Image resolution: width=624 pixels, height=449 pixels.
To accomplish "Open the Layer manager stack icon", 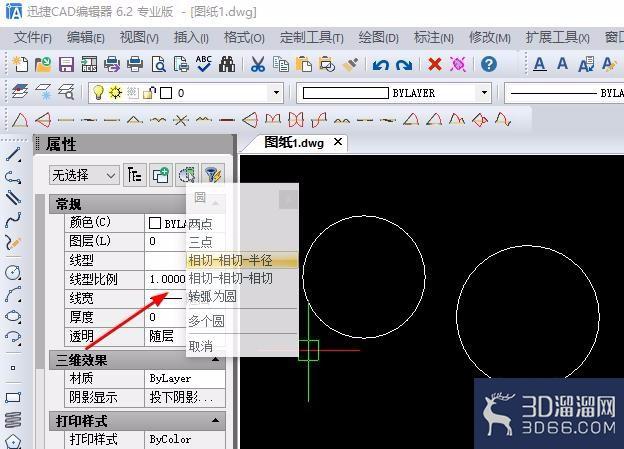I will tap(20, 92).
